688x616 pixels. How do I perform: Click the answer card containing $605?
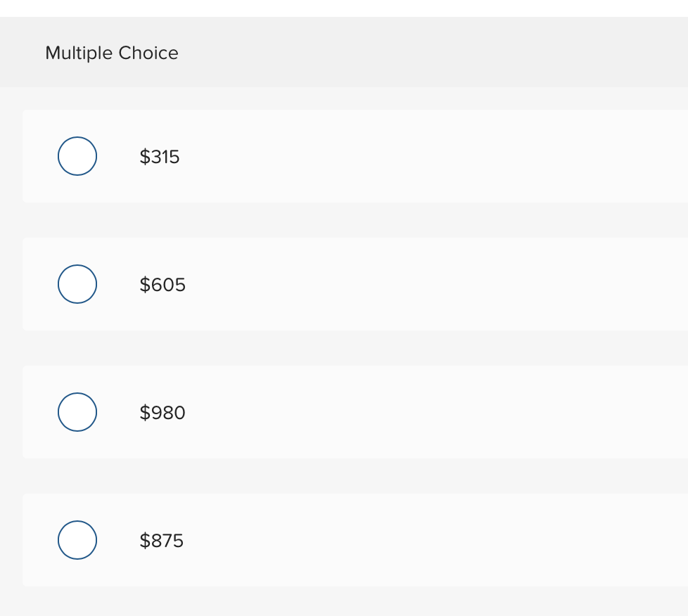(x=422, y=284)
